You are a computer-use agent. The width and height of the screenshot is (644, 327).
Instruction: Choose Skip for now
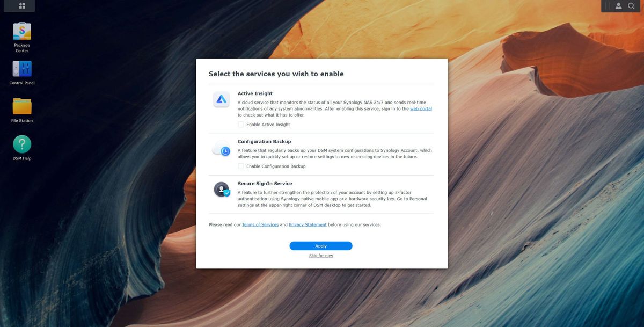(321, 256)
